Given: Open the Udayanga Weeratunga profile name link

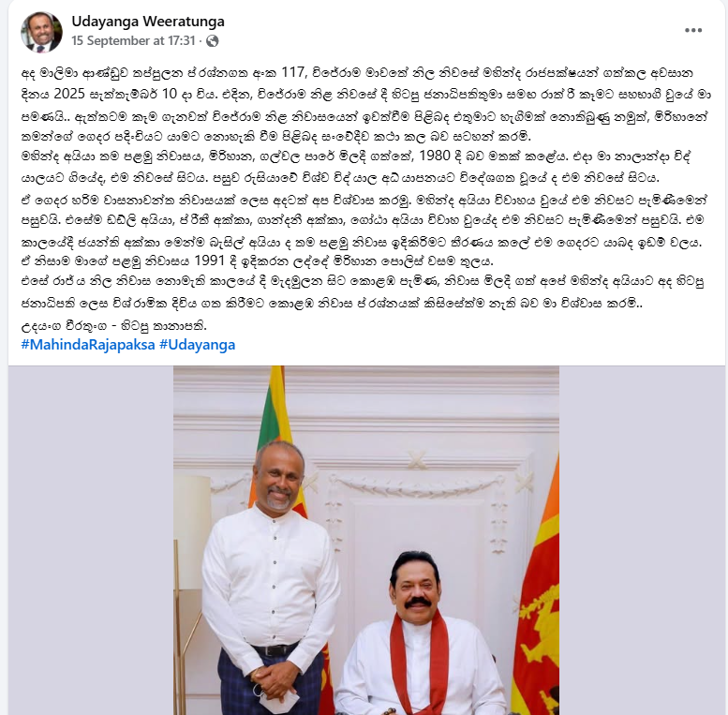Looking at the screenshot, I should (x=148, y=22).
